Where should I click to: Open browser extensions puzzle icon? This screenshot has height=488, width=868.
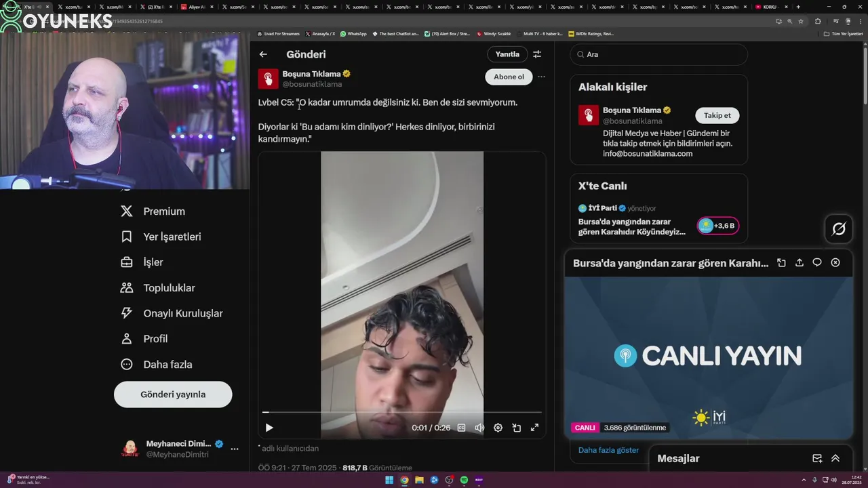click(818, 21)
